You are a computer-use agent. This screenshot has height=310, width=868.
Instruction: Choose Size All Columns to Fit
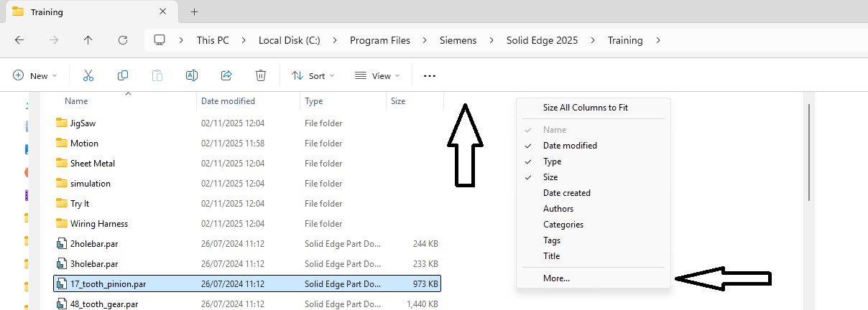pyautogui.click(x=594, y=108)
